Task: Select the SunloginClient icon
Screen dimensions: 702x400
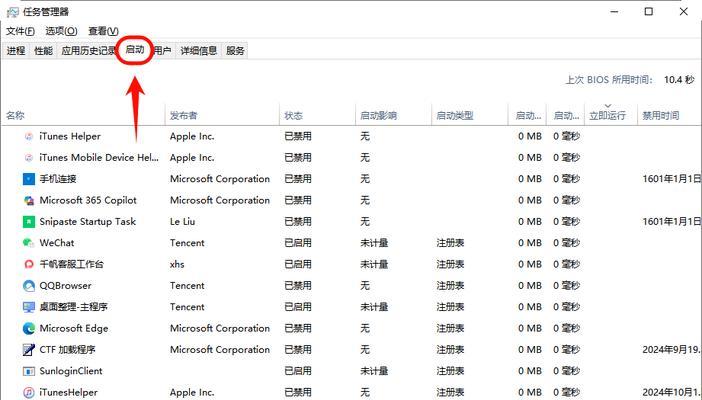Action: click(x=29, y=371)
